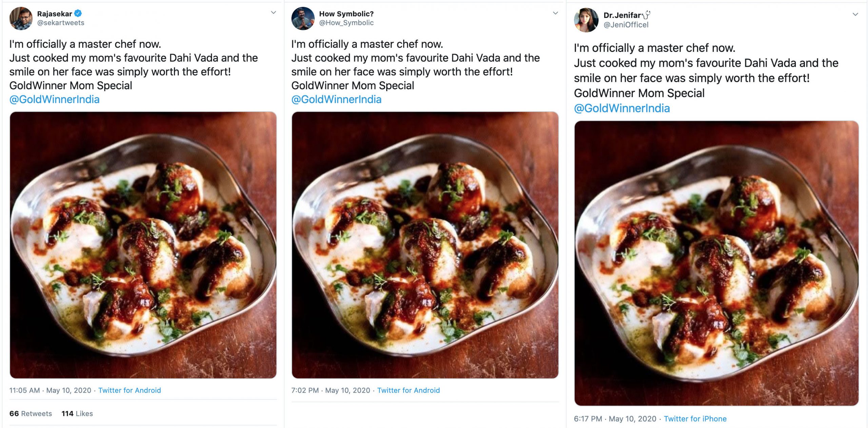
Task: Click Twitter for Android under How Symbolic's tweet
Action: click(408, 390)
